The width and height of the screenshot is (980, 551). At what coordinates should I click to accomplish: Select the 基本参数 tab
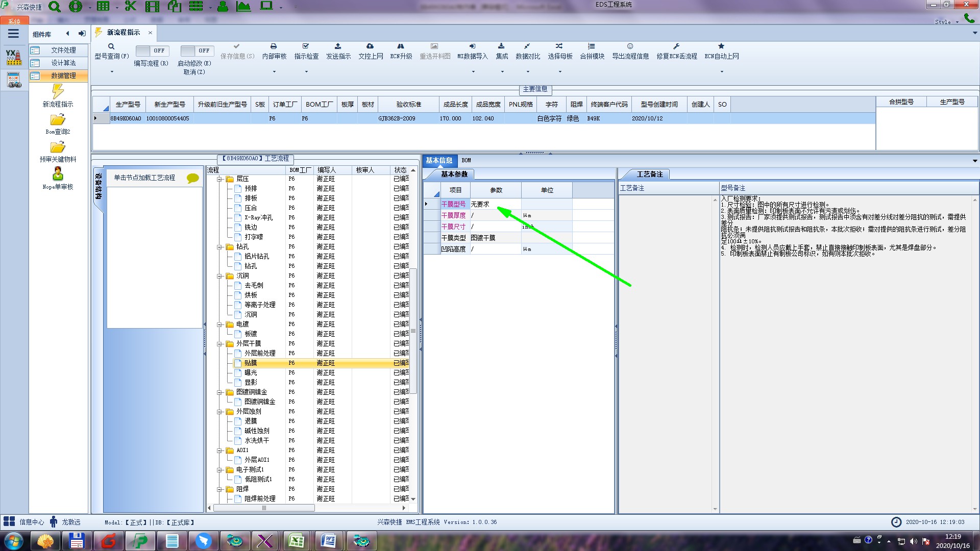click(x=454, y=174)
